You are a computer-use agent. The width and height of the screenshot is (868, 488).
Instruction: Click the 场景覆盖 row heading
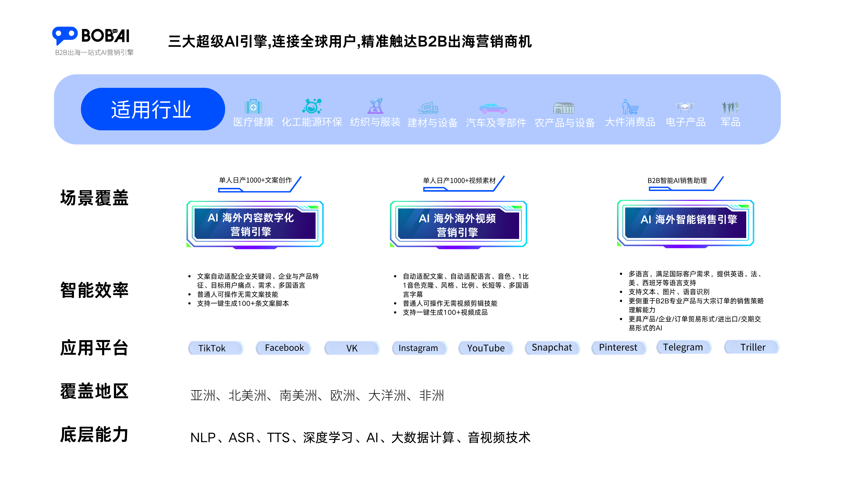click(x=94, y=197)
